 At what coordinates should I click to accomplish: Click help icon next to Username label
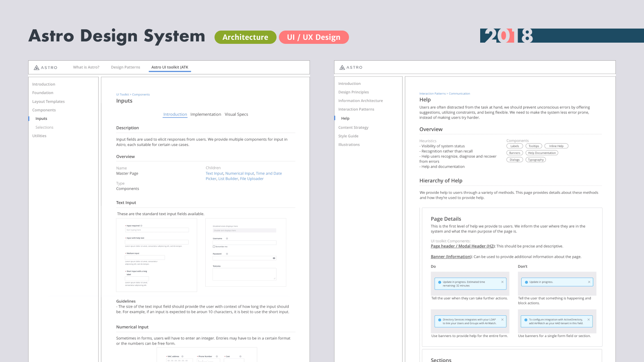[x=227, y=239]
